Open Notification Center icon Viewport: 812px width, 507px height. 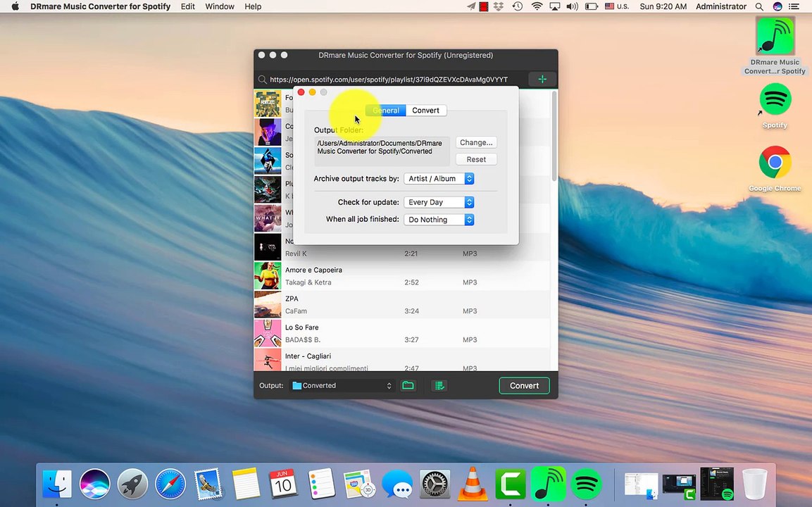point(794,7)
